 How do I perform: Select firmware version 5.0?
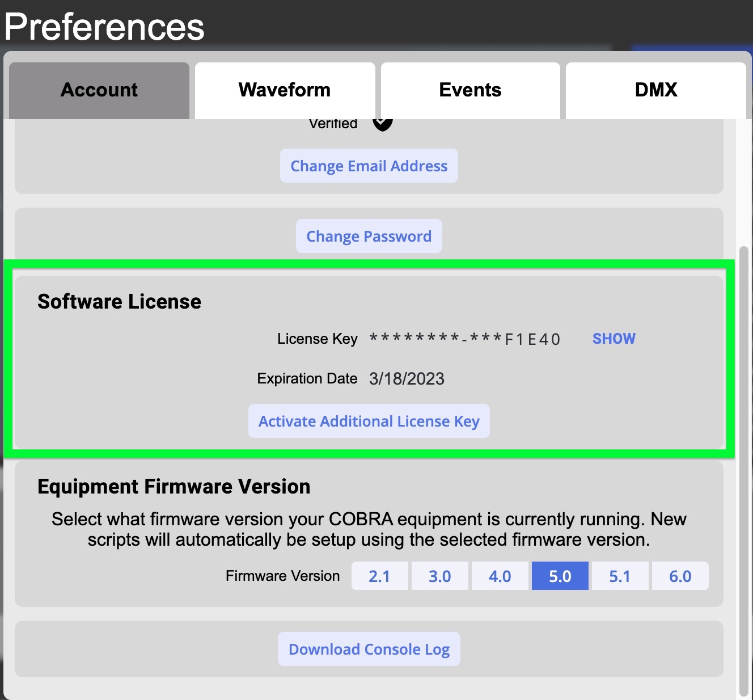coord(560,576)
